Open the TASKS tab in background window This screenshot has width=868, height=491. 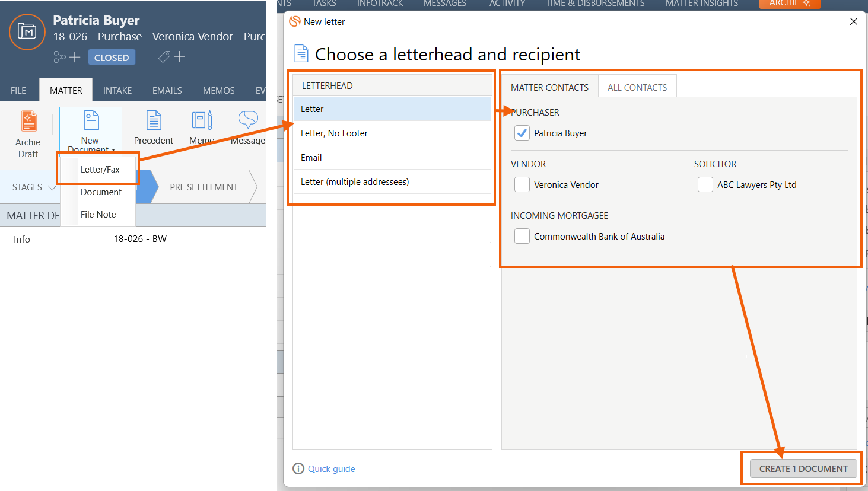[325, 4]
